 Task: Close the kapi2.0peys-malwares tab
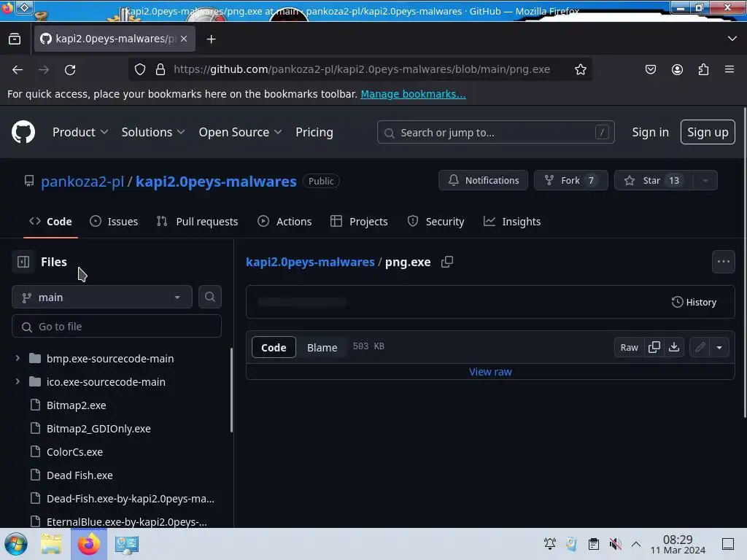184,39
